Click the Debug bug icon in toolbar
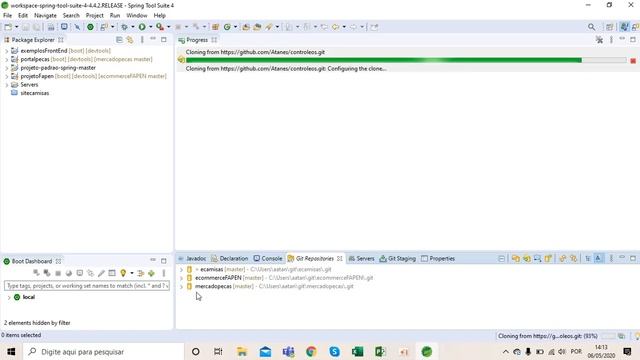Viewport: 640px width, 360px height. [x=124, y=27]
